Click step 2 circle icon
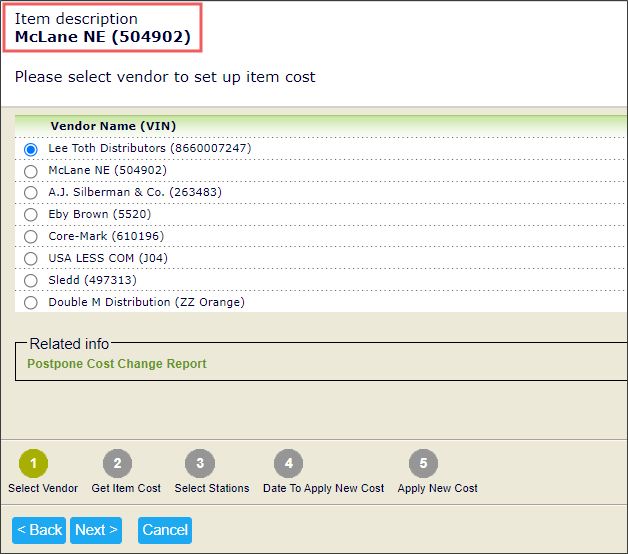Viewport: 628px width, 554px height. click(x=117, y=464)
